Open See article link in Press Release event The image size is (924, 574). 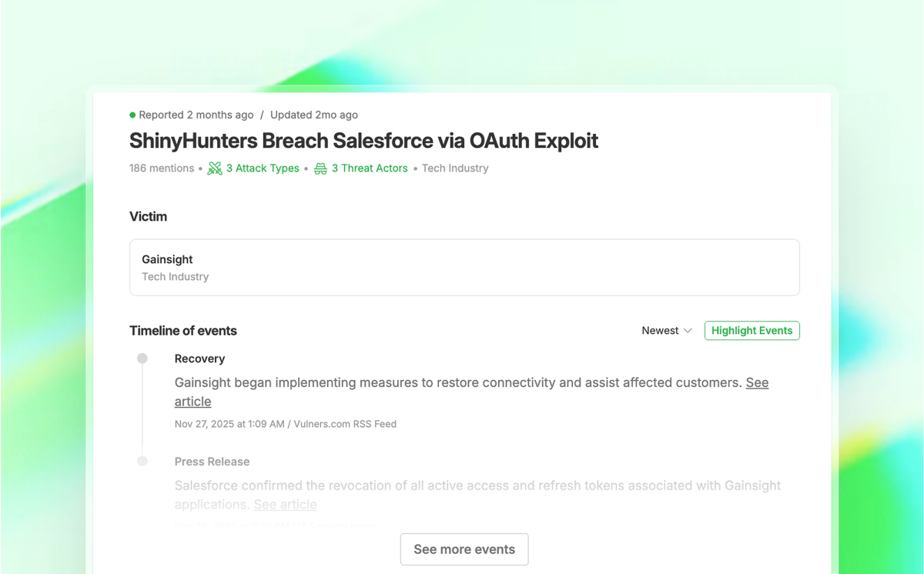(285, 505)
